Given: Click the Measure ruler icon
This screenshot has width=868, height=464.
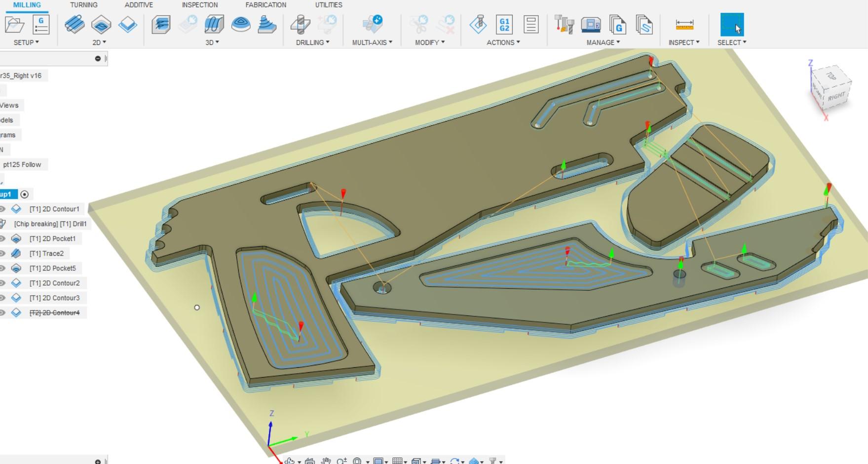Looking at the screenshot, I should (x=684, y=24).
